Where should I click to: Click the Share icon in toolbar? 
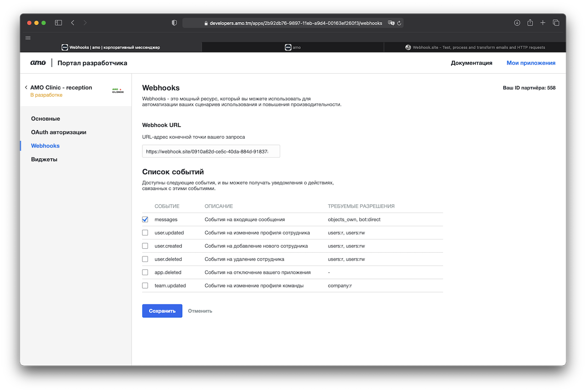(x=530, y=23)
